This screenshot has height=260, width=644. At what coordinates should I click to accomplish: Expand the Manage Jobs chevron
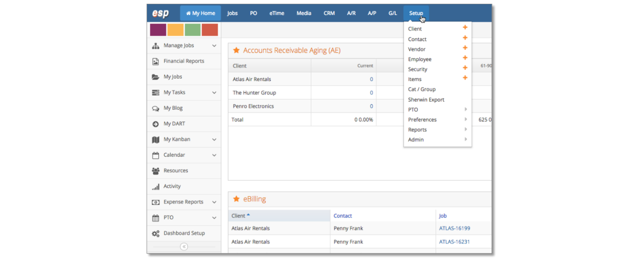[214, 46]
